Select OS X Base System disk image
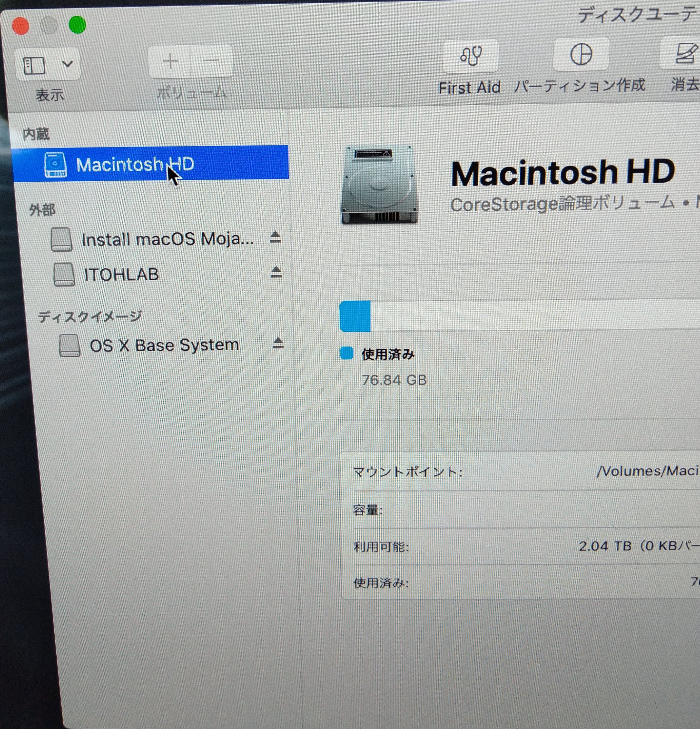The image size is (700, 729). (x=164, y=345)
